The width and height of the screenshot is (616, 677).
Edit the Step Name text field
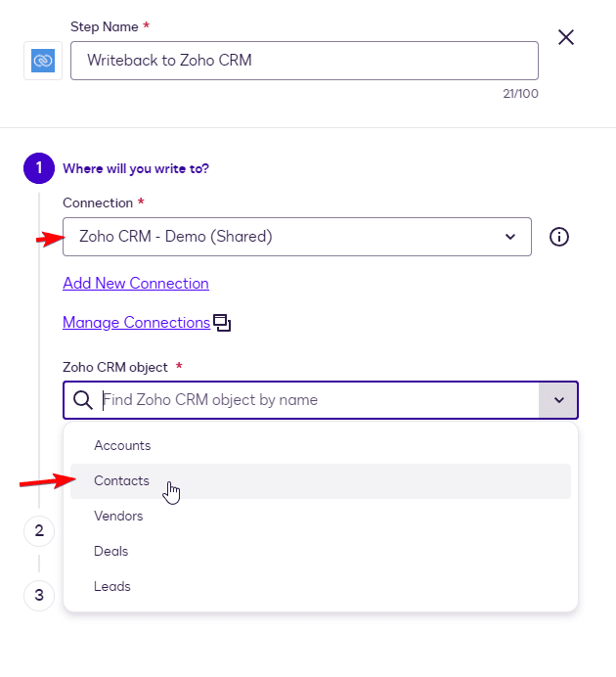click(304, 61)
